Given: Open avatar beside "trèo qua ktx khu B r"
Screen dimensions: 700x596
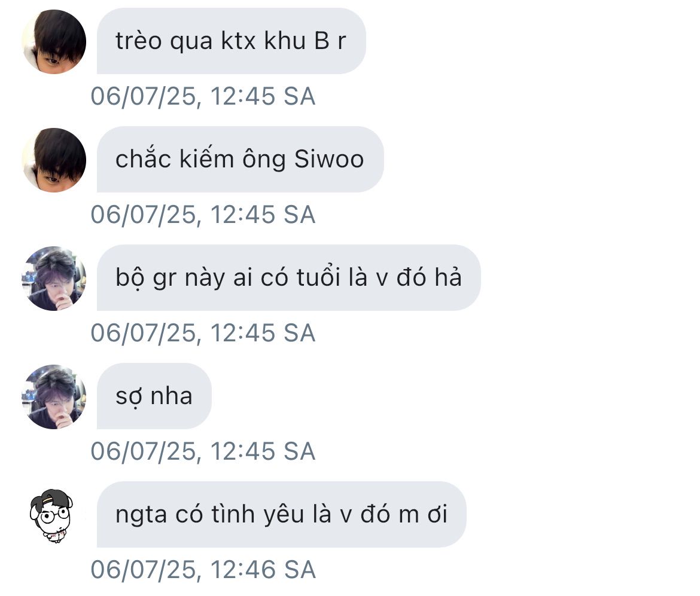Looking at the screenshot, I should coord(54,41).
